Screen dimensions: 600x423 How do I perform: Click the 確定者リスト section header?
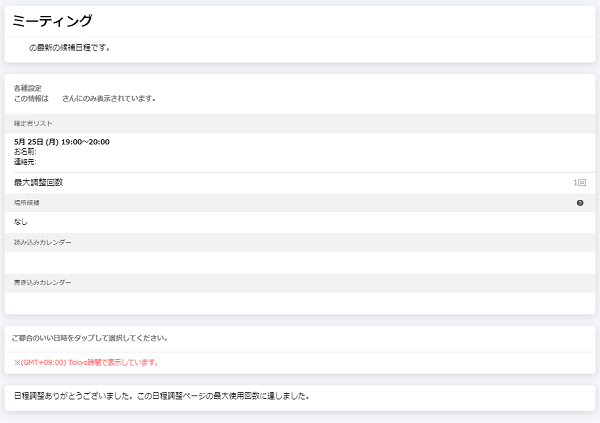pyautogui.click(x=34, y=122)
